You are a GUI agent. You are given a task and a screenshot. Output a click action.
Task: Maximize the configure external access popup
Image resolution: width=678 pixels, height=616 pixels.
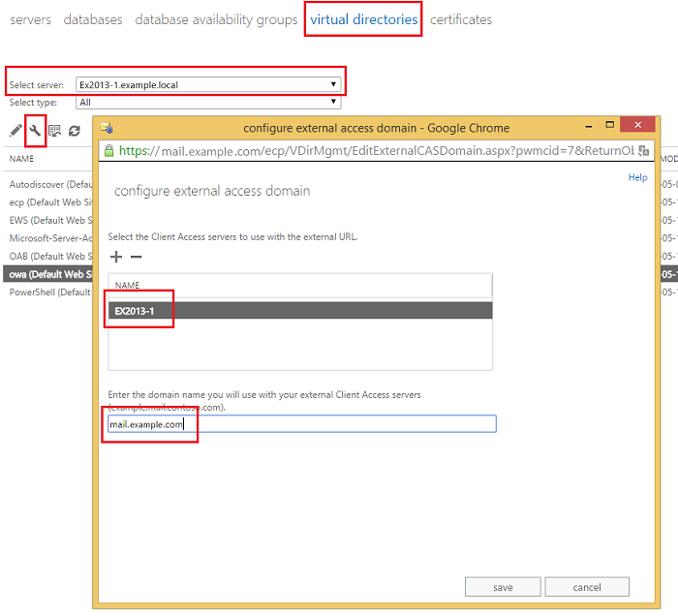609,125
